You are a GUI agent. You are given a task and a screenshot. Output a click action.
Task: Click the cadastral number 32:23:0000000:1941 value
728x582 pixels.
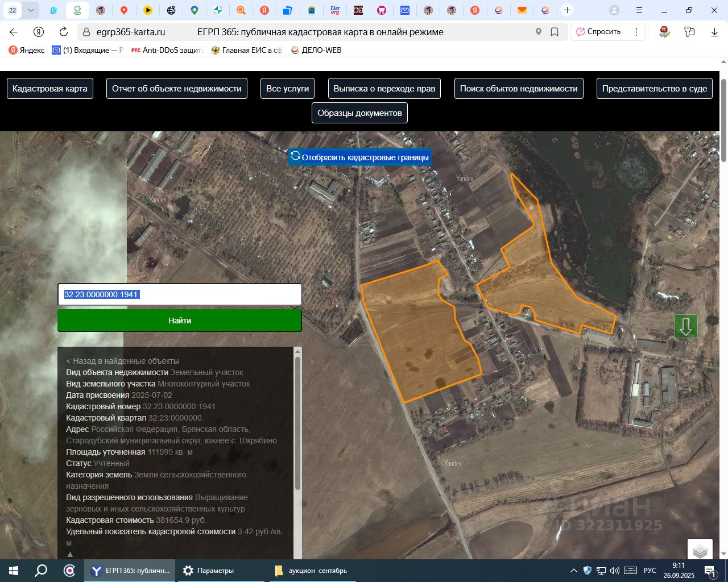(179, 406)
